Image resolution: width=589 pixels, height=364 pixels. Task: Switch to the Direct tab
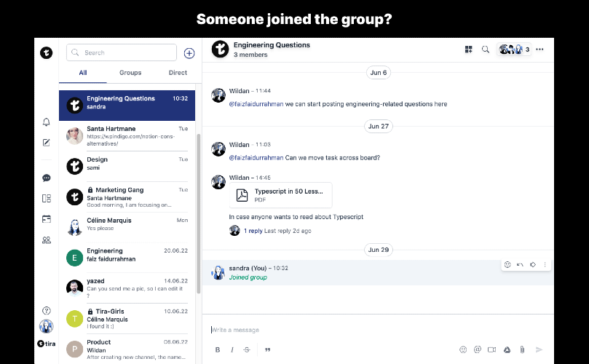178,73
